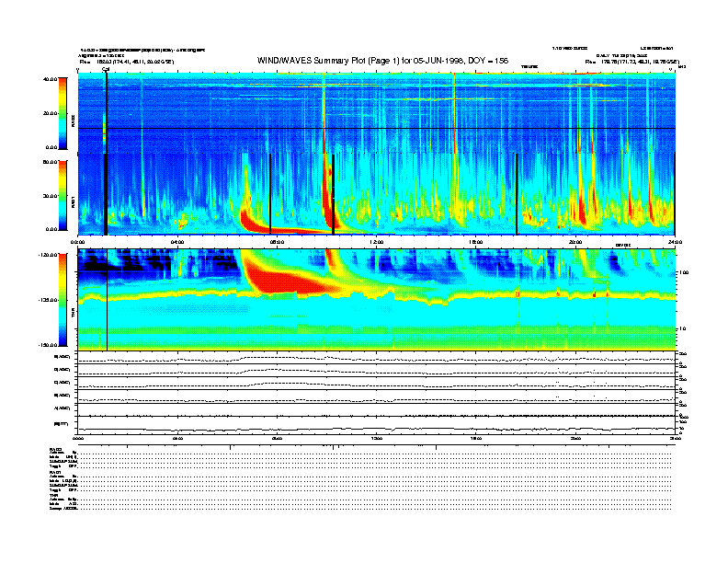Click the TNR intensity color bar

63,300
